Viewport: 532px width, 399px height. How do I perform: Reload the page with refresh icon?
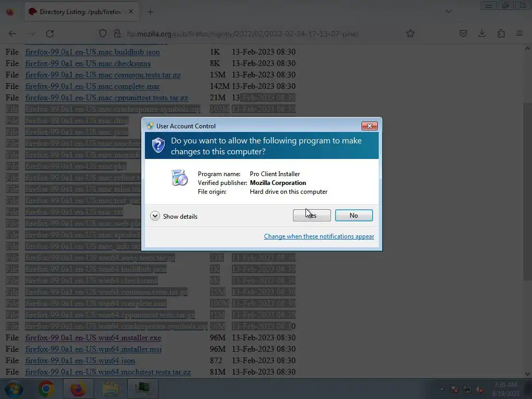[50, 34]
